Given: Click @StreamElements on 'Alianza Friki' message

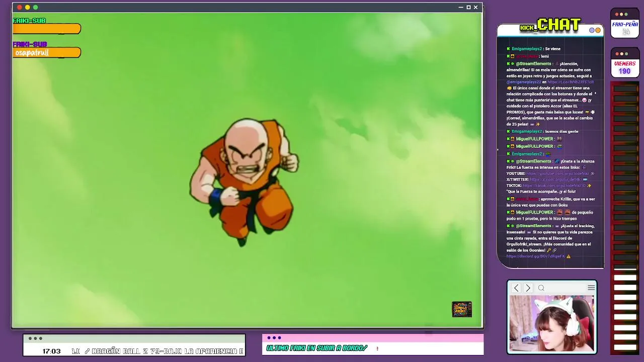Looking at the screenshot, I should pos(534,161).
